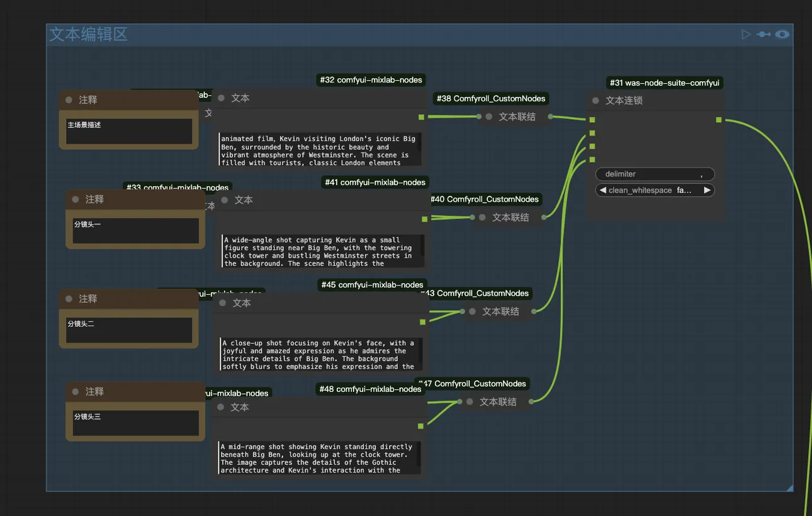Click the left arrow on clean_whitespace
This screenshot has height=516, width=812.
pos(603,190)
